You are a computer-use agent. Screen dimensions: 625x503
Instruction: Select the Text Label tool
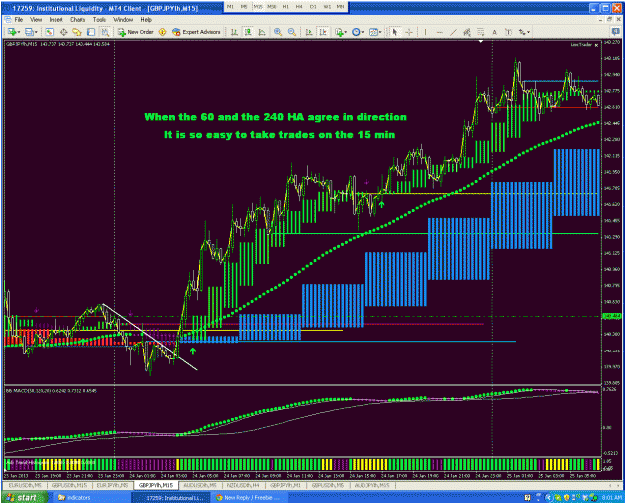pos(508,32)
